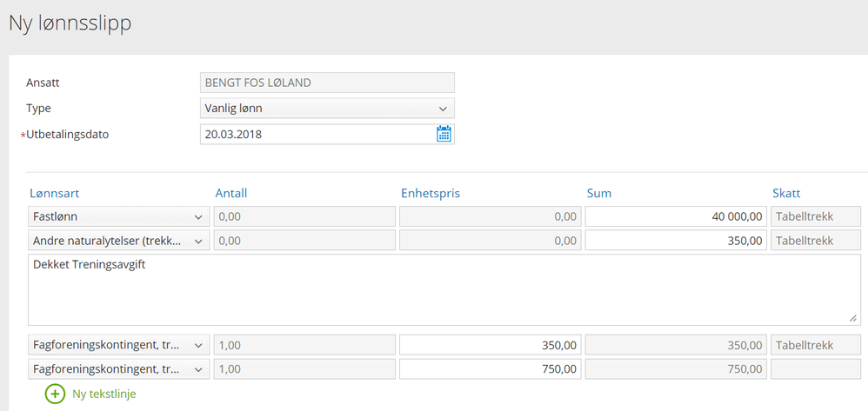
Task: Click the Enhetspris field showing 350,00
Action: coord(490,345)
